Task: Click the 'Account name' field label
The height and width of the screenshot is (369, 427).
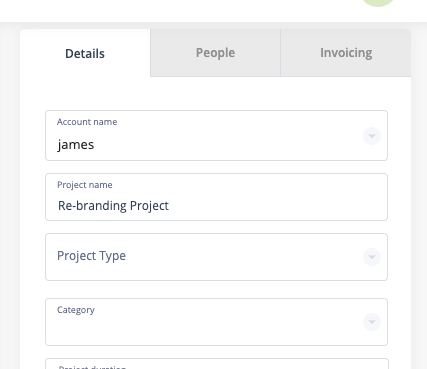Action: [x=87, y=122]
